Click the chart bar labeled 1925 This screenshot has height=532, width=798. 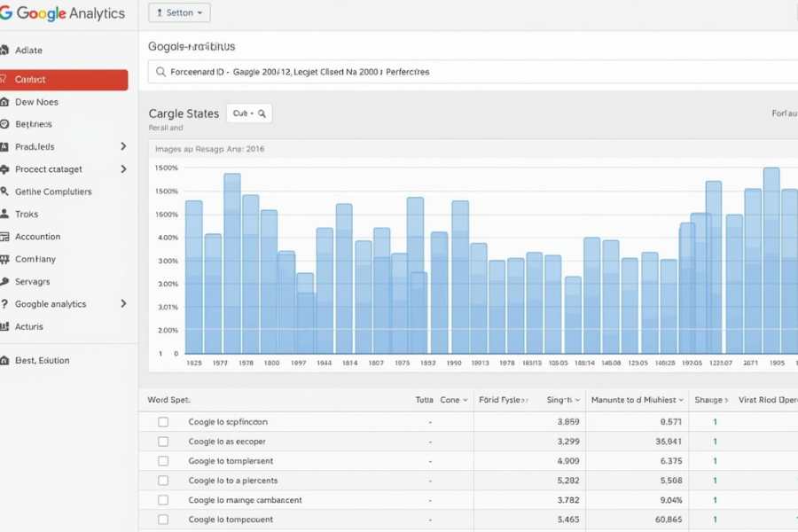coord(194,277)
